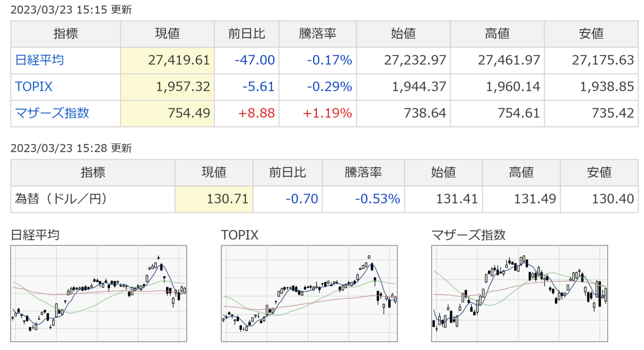Screen dimensions: 644x350
Task: Click the TOPIX chart thumbnail
Action: (309, 293)
